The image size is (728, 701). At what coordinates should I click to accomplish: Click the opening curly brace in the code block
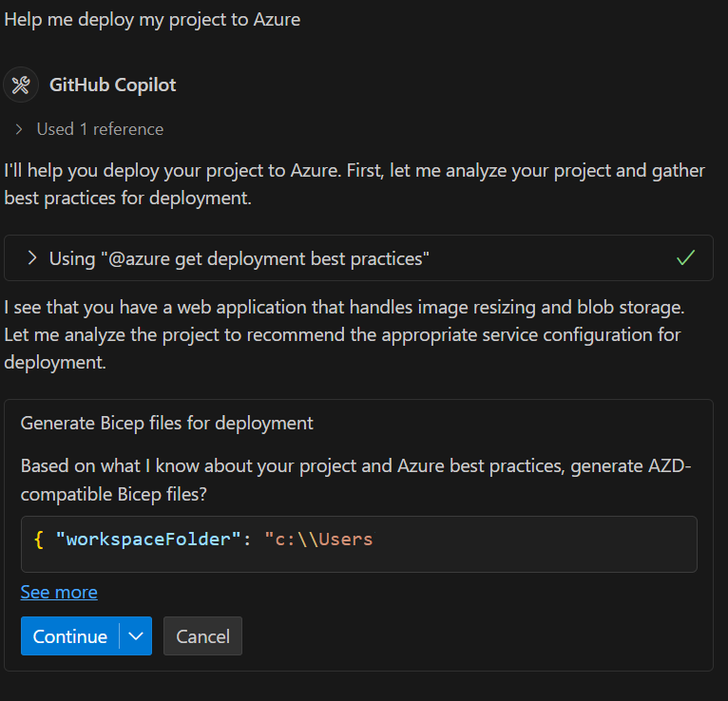pyautogui.click(x=39, y=540)
